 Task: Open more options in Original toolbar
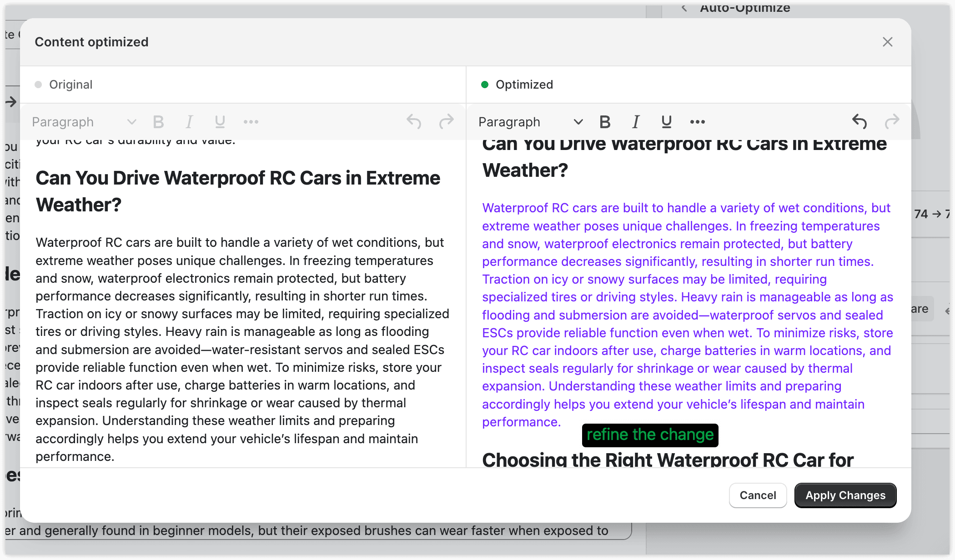251,122
